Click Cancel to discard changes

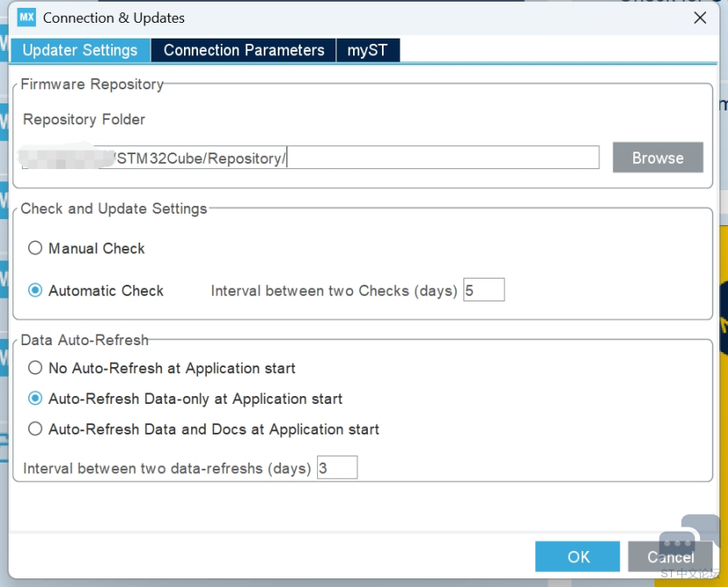tap(670, 556)
